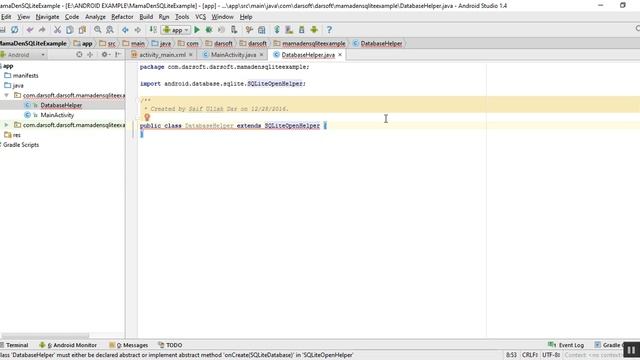Open the app run configuration dropdown
Screen dimensions: 640x360
[x=176, y=30]
